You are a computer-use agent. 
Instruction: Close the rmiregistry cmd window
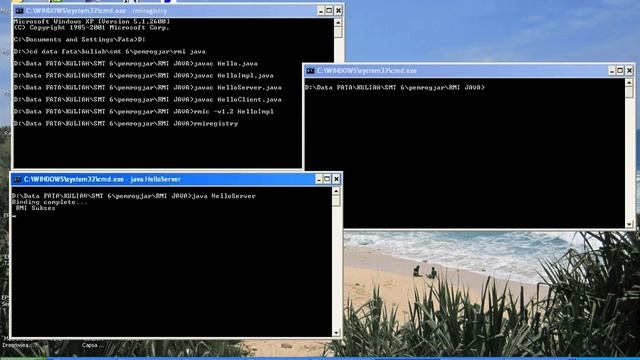338,11
